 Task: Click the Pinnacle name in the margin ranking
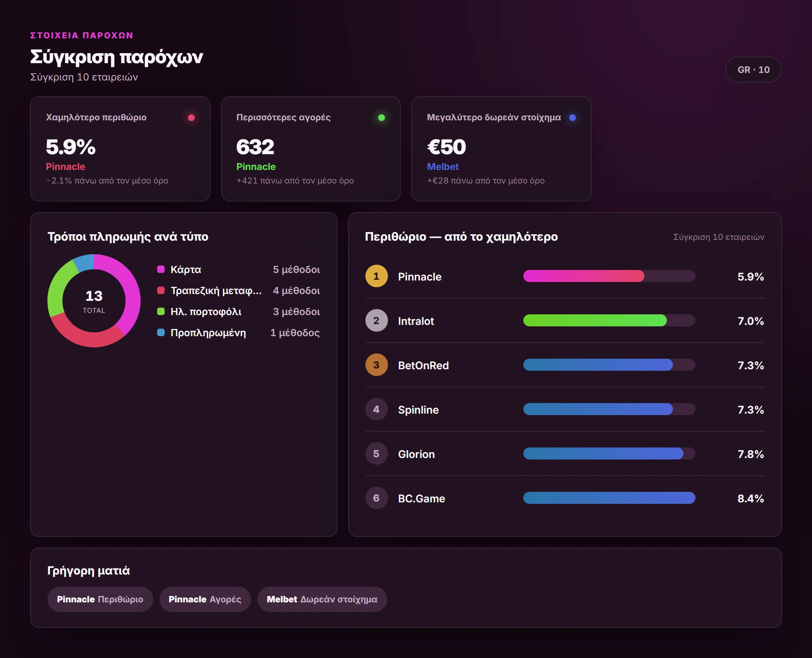tap(420, 277)
